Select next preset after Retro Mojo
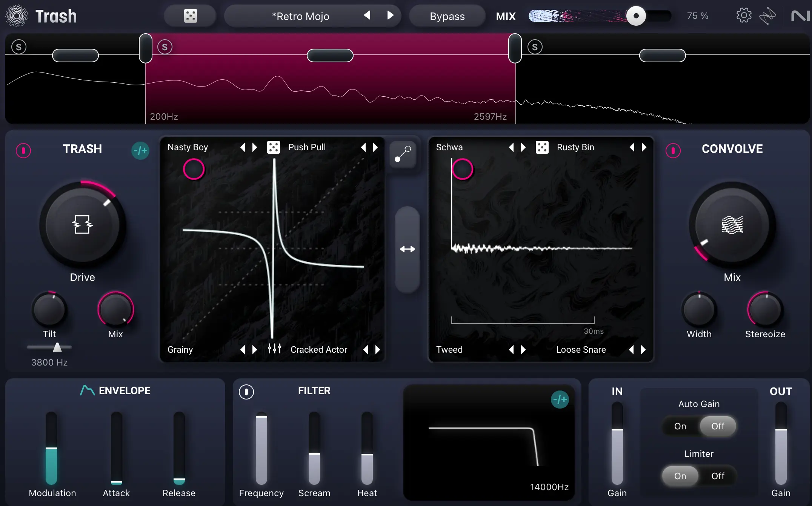The width and height of the screenshot is (812, 506). pos(390,15)
